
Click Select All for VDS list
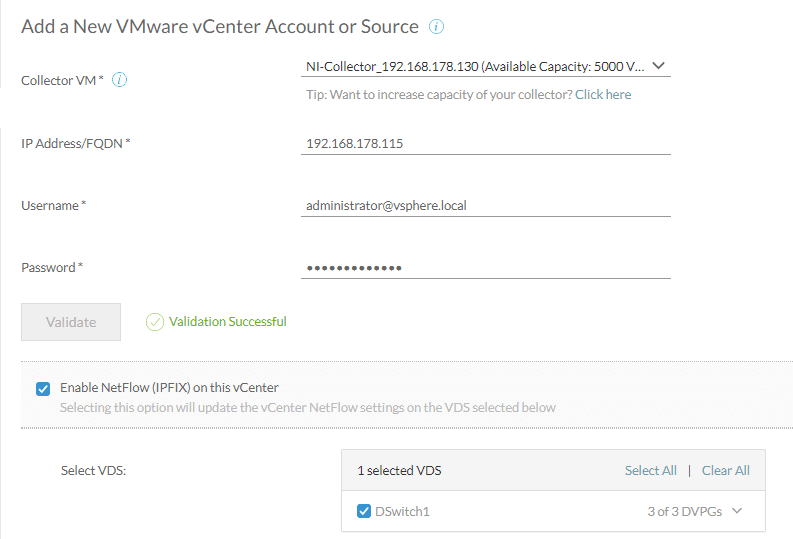click(x=650, y=470)
